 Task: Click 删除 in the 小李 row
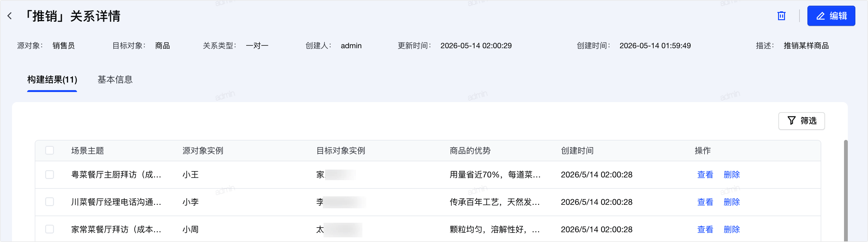[732, 202]
